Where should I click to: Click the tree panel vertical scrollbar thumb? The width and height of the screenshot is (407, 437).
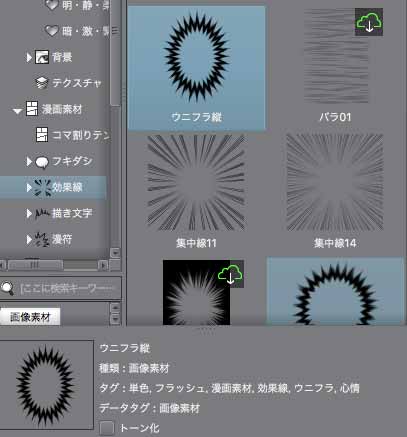click(115, 53)
